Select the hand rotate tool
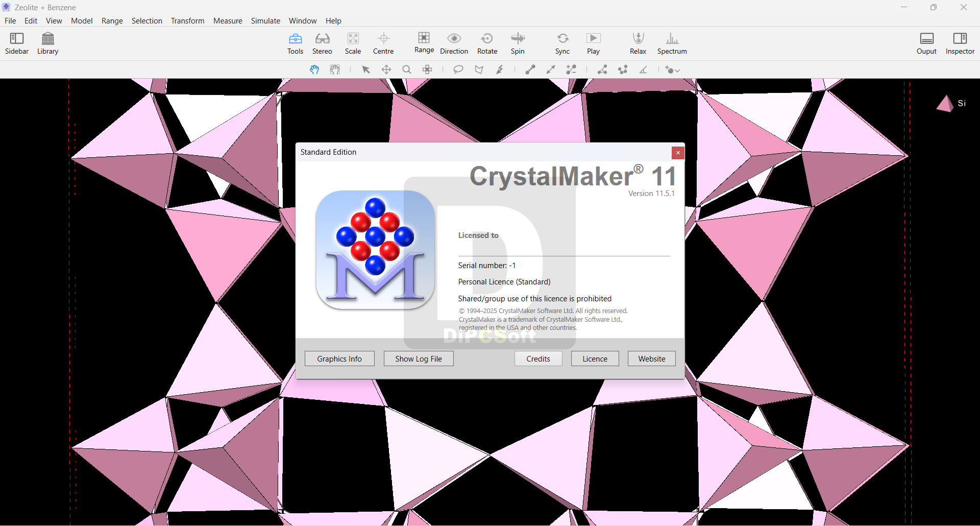The image size is (980, 526). coord(314,69)
